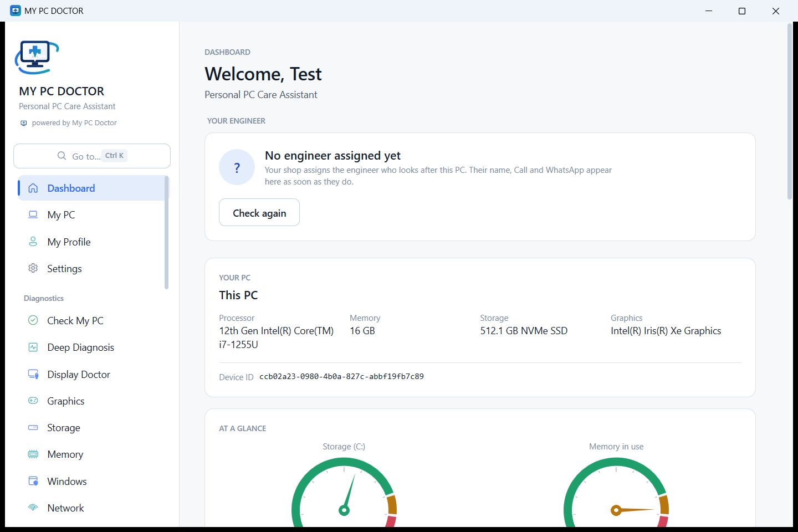Click the Memory chip icon
The image size is (798, 532).
[x=33, y=454]
